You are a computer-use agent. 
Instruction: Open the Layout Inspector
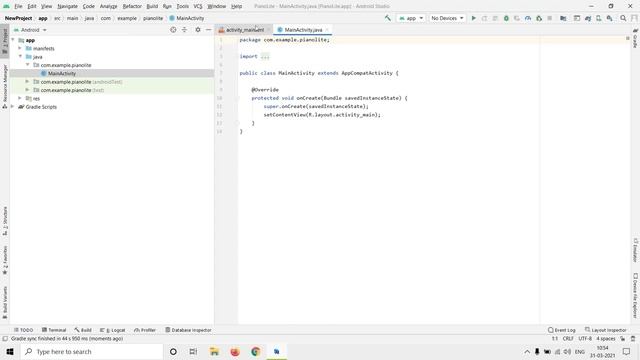[606, 330]
